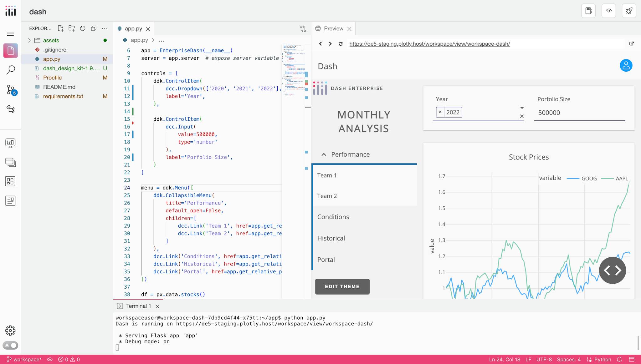
Task: Click the split editor icon above the code
Action: [x=303, y=28]
